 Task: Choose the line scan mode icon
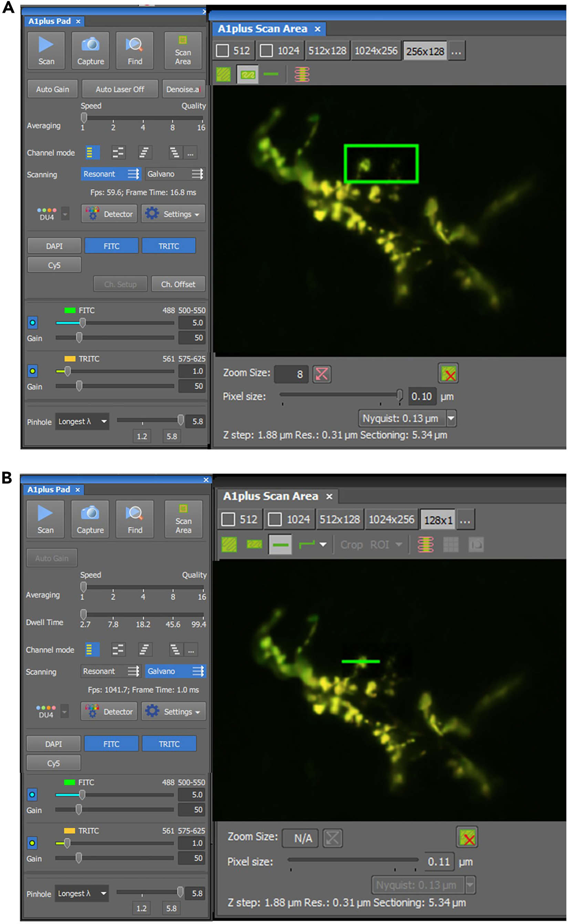point(272,74)
